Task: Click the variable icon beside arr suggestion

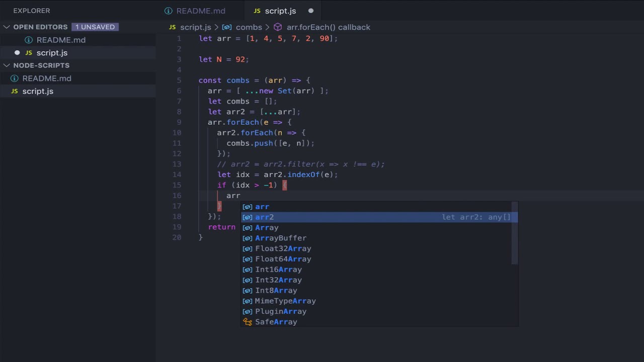Action: click(x=247, y=207)
